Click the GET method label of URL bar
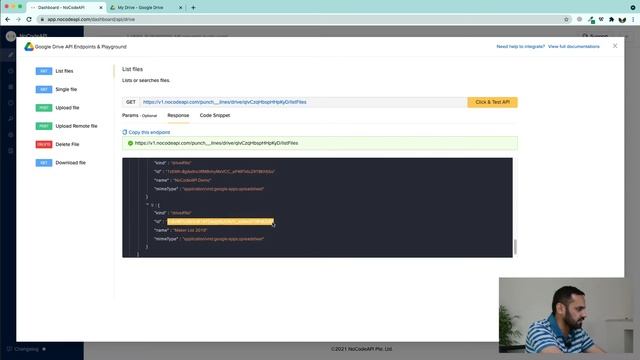 (131, 102)
